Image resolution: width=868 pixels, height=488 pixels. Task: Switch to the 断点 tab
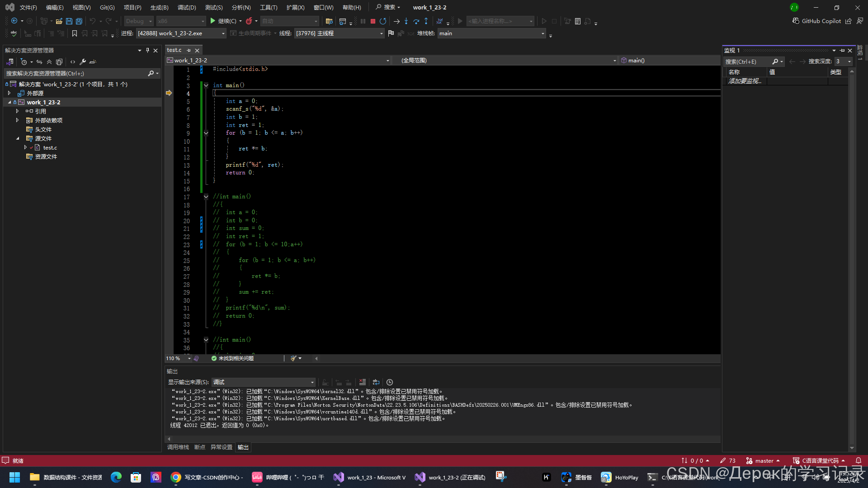pos(199,447)
